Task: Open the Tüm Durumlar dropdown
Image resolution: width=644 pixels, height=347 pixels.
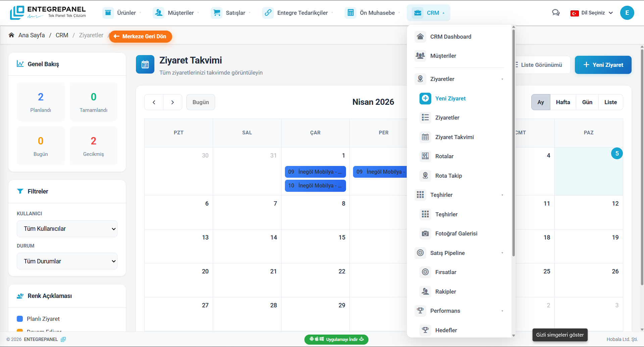Action: click(x=67, y=261)
